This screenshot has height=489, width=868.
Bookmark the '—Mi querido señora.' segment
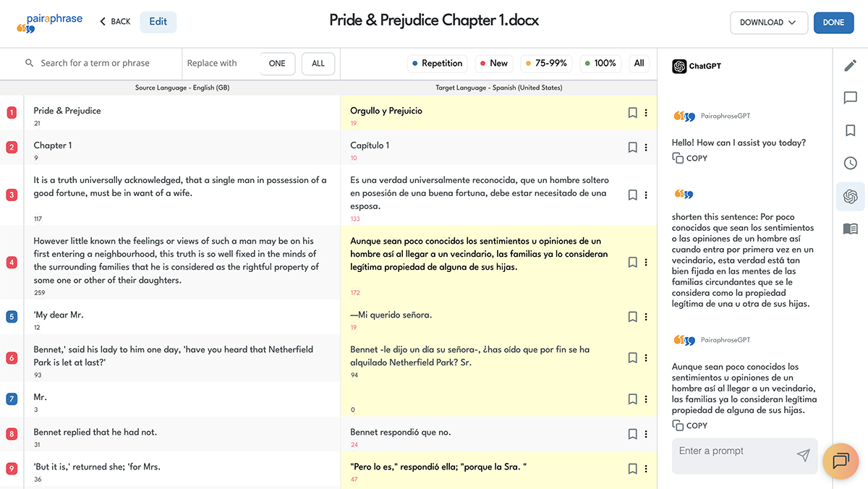click(x=632, y=317)
